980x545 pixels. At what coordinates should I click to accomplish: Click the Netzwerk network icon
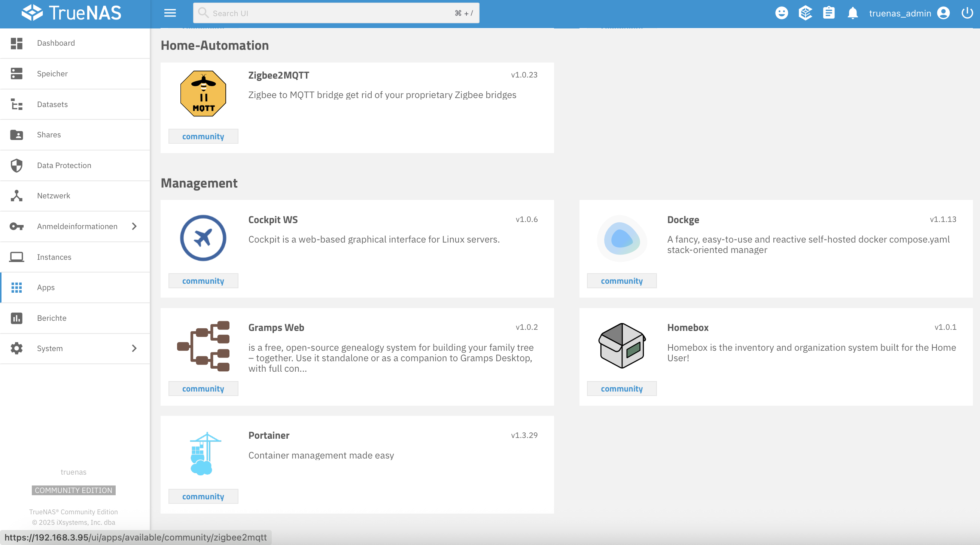click(16, 196)
